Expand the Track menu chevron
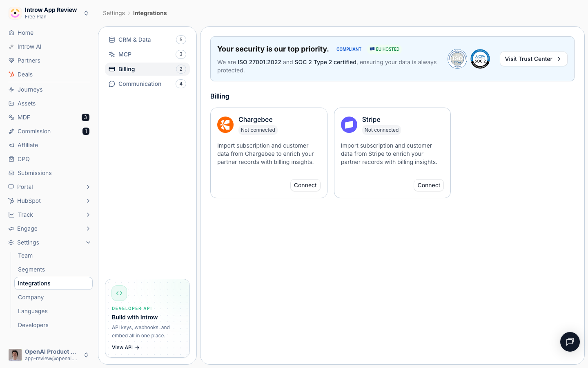The height and width of the screenshot is (368, 588). (88, 215)
